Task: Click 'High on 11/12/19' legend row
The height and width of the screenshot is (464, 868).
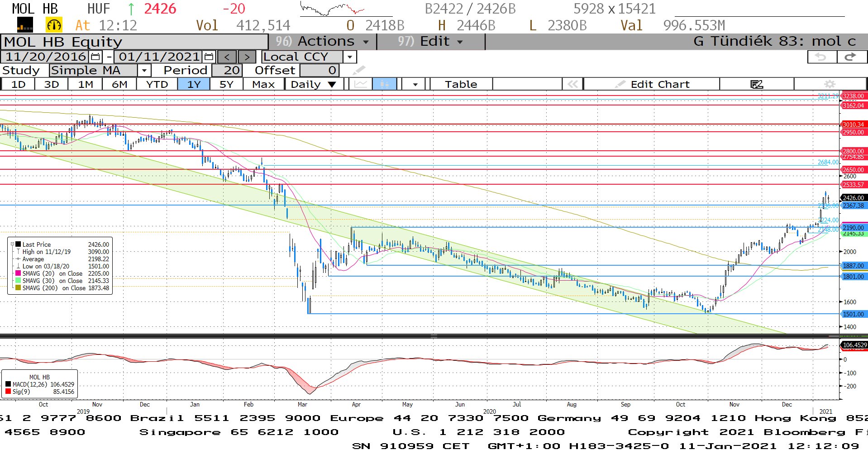Action: tap(62, 252)
